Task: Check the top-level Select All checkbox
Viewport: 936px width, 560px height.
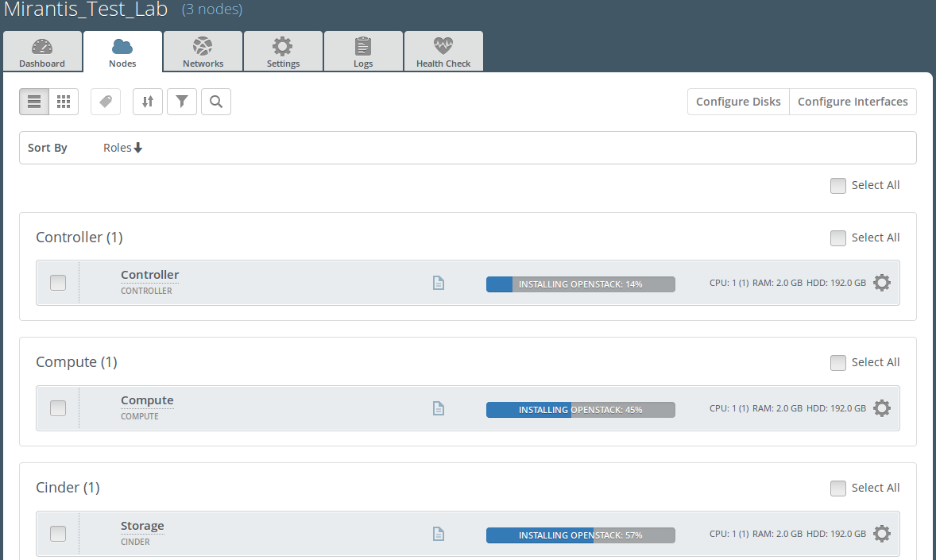Action: 838,186
